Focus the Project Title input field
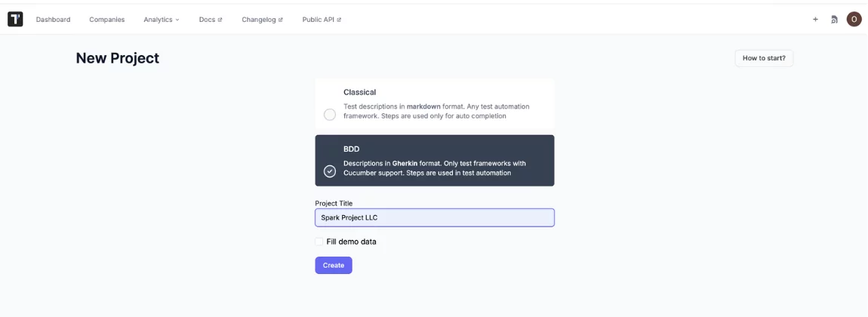This screenshot has width=868, height=317. click(434, 217)
